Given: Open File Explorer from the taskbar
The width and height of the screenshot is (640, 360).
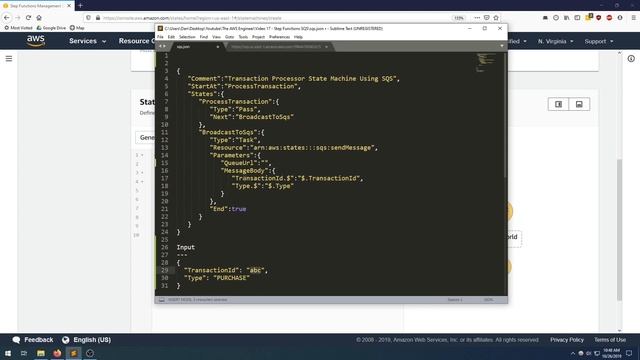Looking at the screenshot, I should pyautogui.click(x=40, y=353).
